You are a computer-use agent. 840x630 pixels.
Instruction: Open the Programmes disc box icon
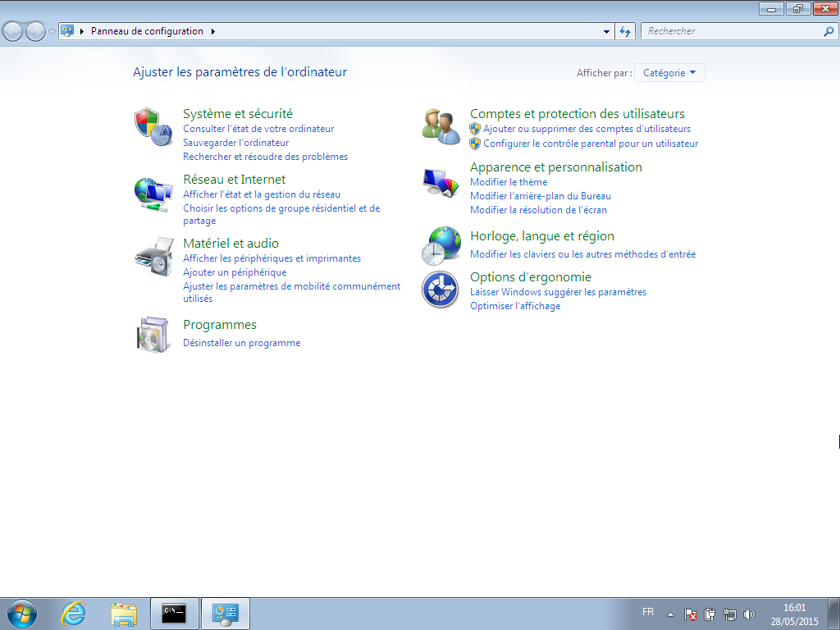153,335
